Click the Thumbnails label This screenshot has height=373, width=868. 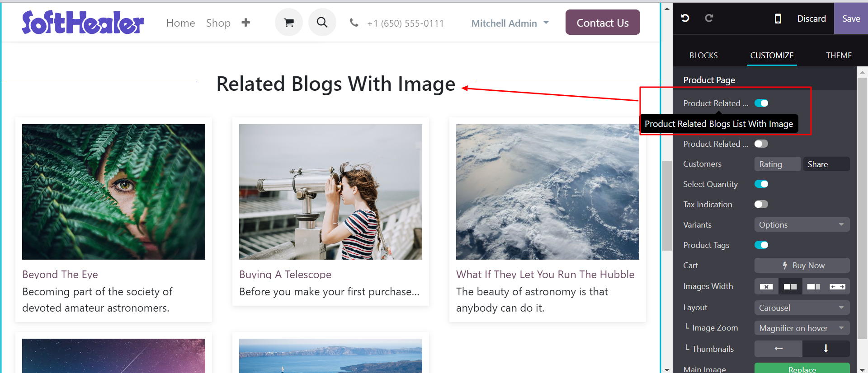pyautogui.click(x=713, y=349)
